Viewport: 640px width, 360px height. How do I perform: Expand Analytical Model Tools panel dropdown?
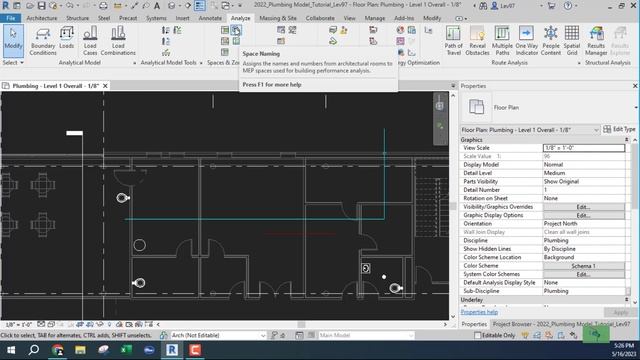tap(201, 63)
